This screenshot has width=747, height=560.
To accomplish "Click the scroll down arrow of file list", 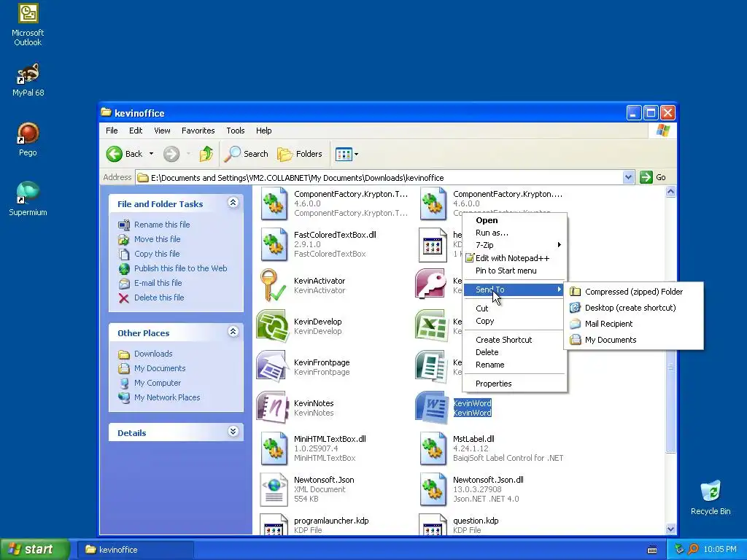I will click(671, 529).
